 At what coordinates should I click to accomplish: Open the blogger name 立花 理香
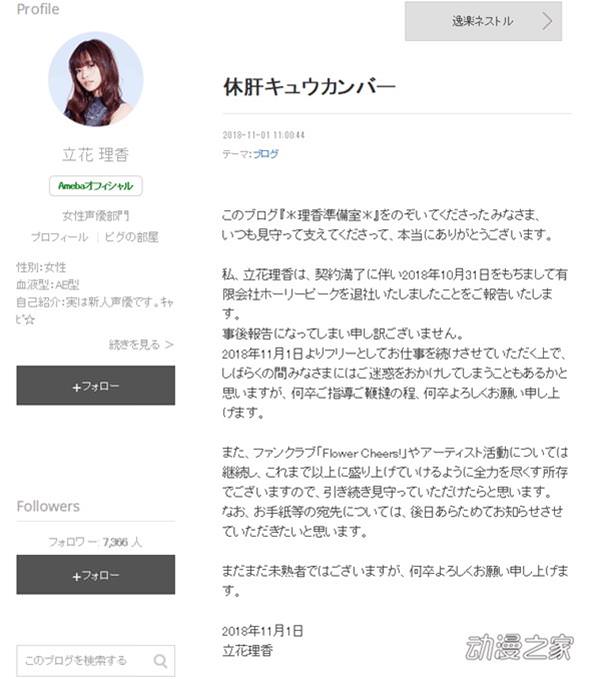[96, 155]
